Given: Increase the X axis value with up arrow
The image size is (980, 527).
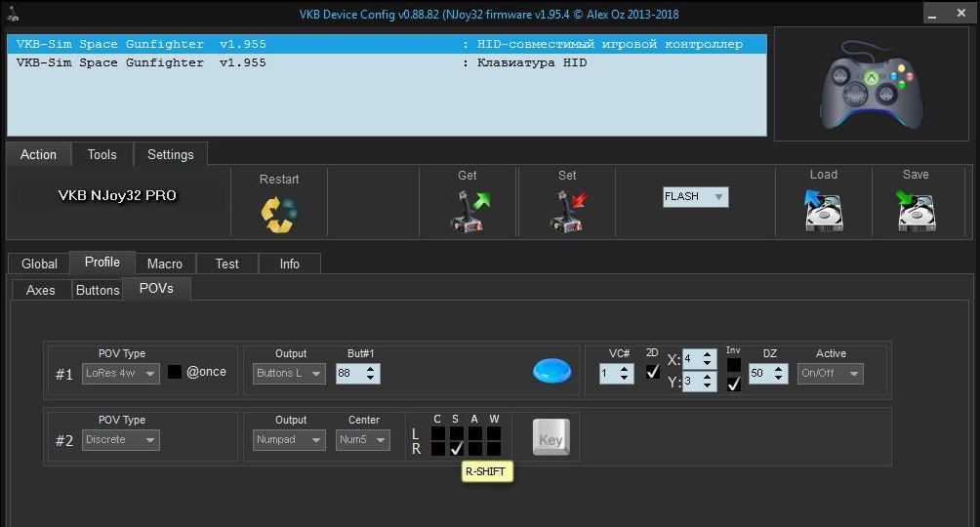Looking at the screenshot, I should point(707,354).
